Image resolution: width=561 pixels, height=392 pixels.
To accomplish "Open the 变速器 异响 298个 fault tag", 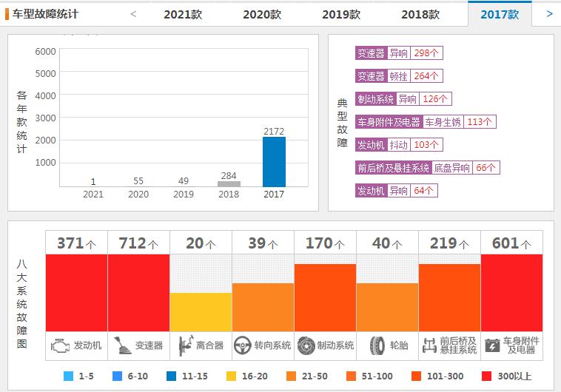I will tap(399, 53).
